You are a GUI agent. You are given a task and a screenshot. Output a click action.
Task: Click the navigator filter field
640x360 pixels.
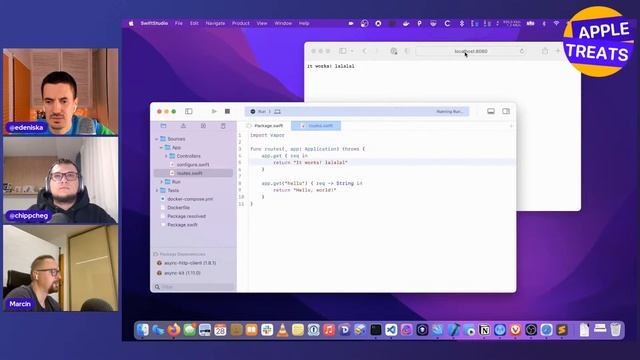pos(193,287)
